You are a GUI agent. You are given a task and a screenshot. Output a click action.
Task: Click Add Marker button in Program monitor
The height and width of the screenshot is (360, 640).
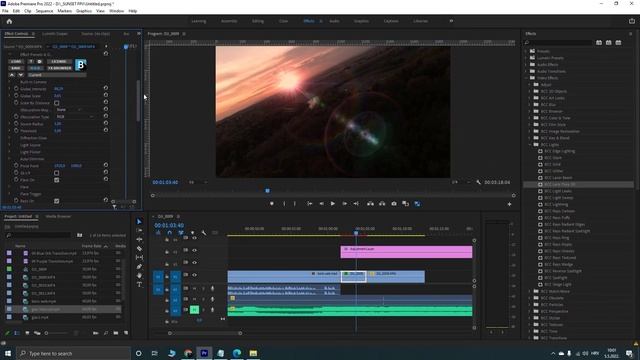[x=272, y=203]
